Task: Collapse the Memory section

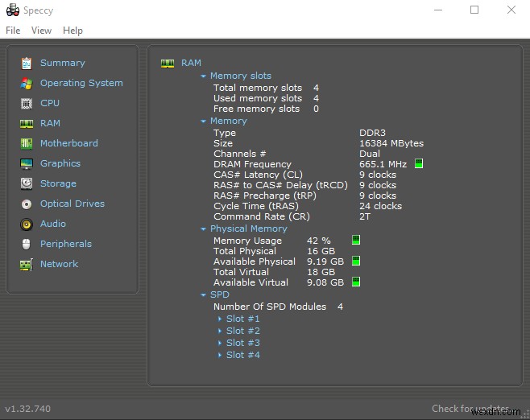Action: [x=203, y=121]
